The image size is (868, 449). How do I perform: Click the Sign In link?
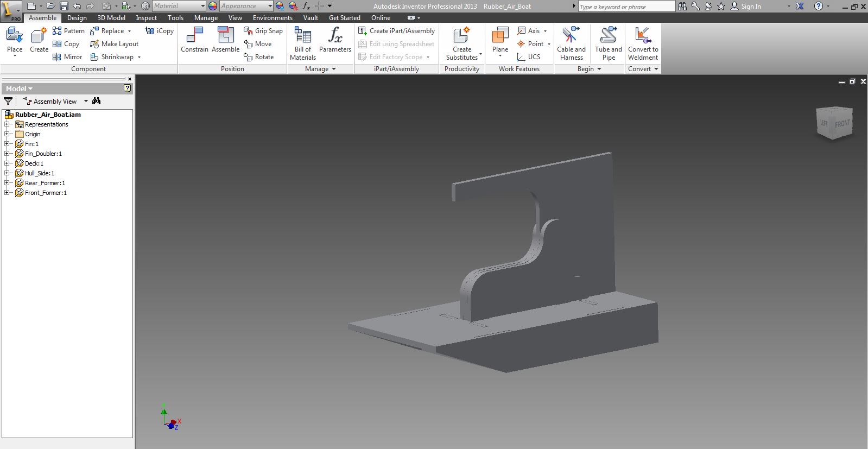pos(751,7)
